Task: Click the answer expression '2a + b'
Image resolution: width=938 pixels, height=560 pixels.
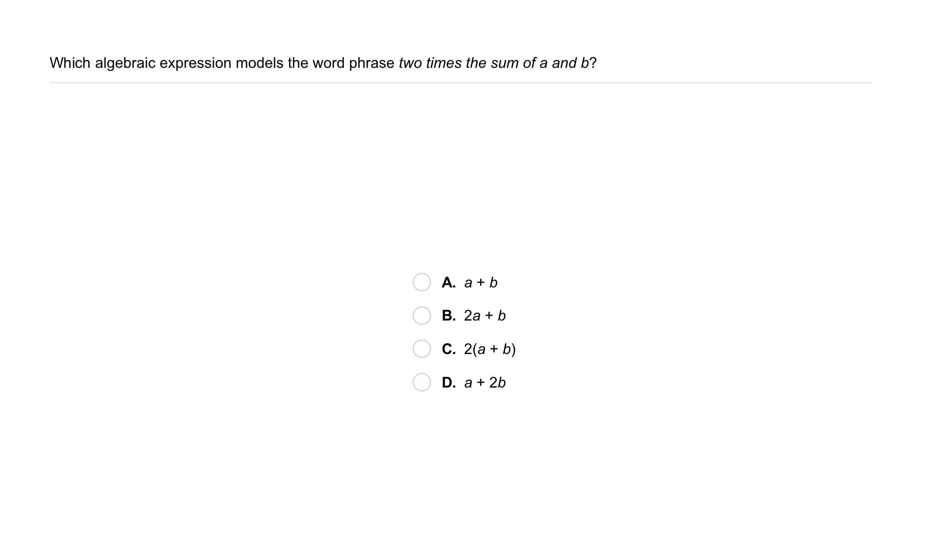Action: [x=485, y=316]
